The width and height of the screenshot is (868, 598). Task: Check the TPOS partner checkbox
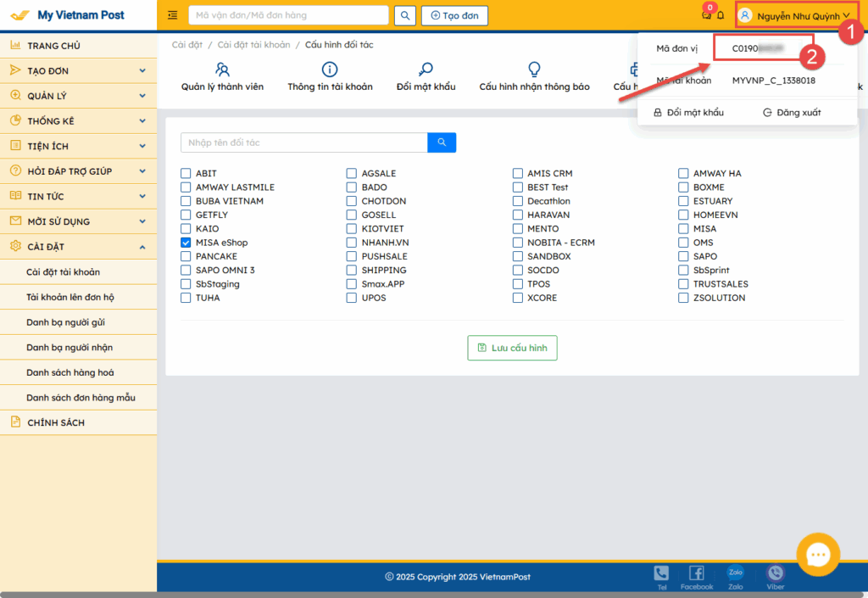point(518,284)
